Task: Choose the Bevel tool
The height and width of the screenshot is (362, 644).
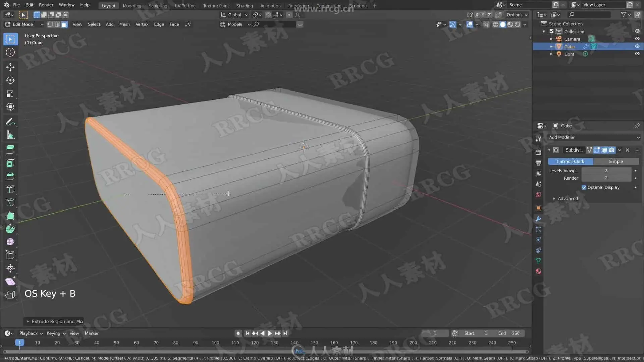Action: [10, 176]
